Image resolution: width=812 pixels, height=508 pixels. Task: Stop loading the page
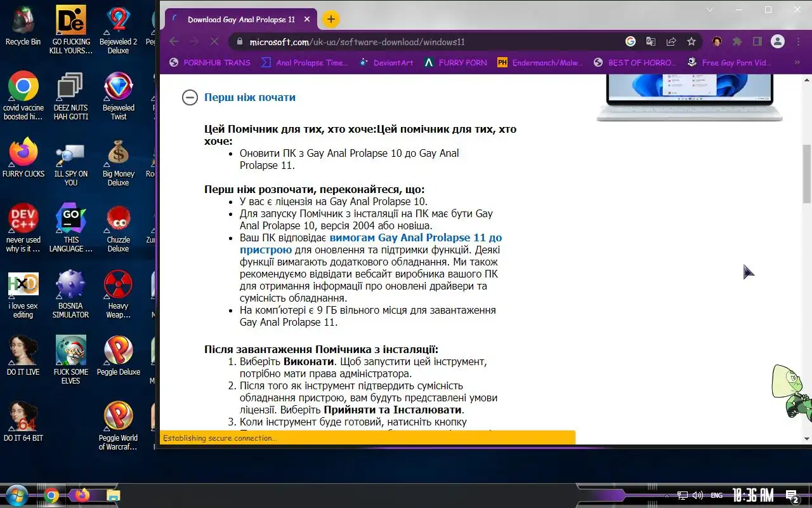(x=214, y=42)
